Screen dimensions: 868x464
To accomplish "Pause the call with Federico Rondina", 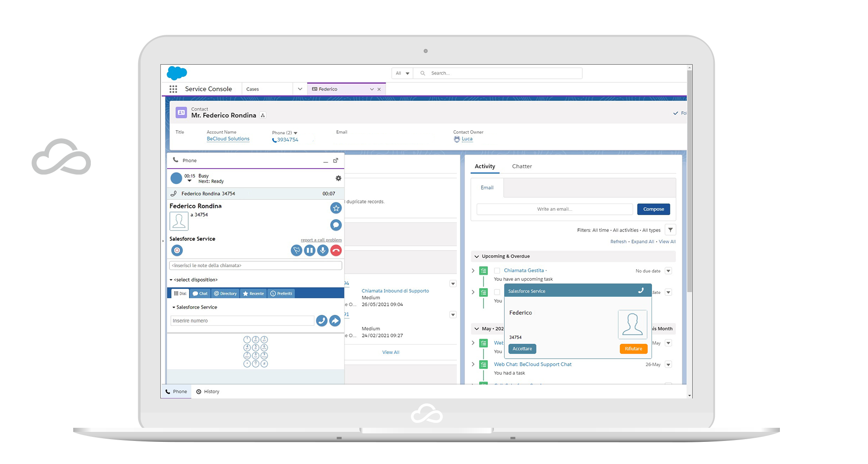I will pos(310,250).
